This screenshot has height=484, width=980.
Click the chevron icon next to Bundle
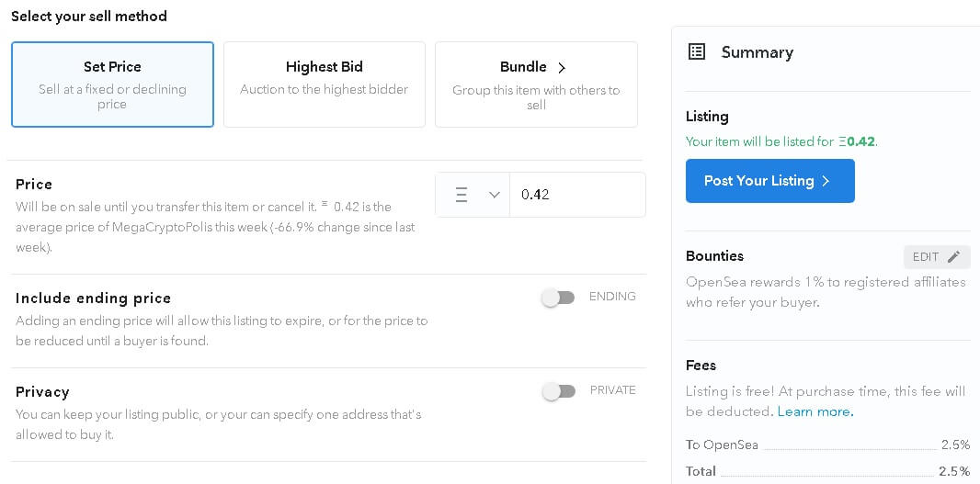tap(562, 67)
